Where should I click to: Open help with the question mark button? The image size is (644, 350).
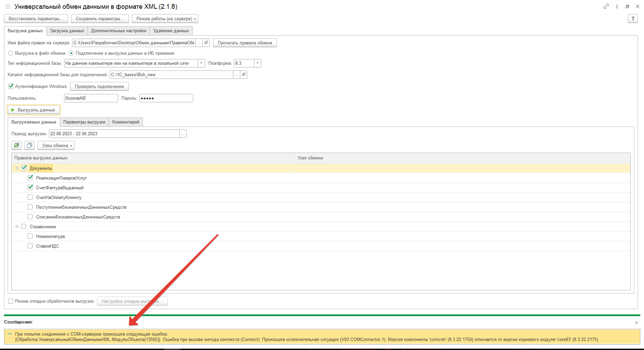tap(633, 19)
